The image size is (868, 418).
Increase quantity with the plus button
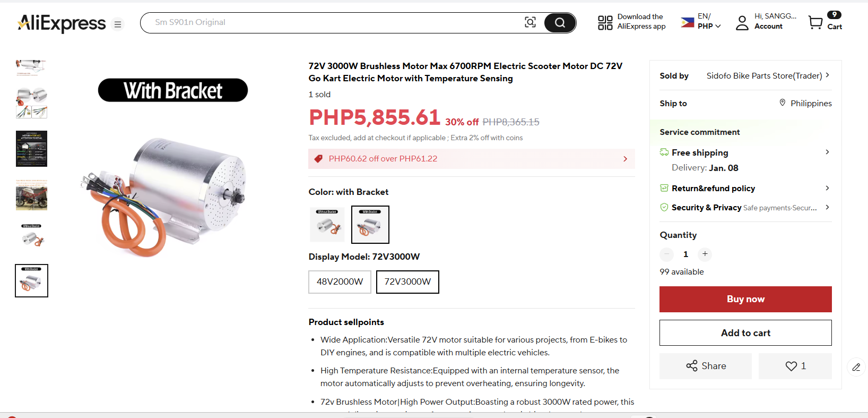(x=705, y=254)
